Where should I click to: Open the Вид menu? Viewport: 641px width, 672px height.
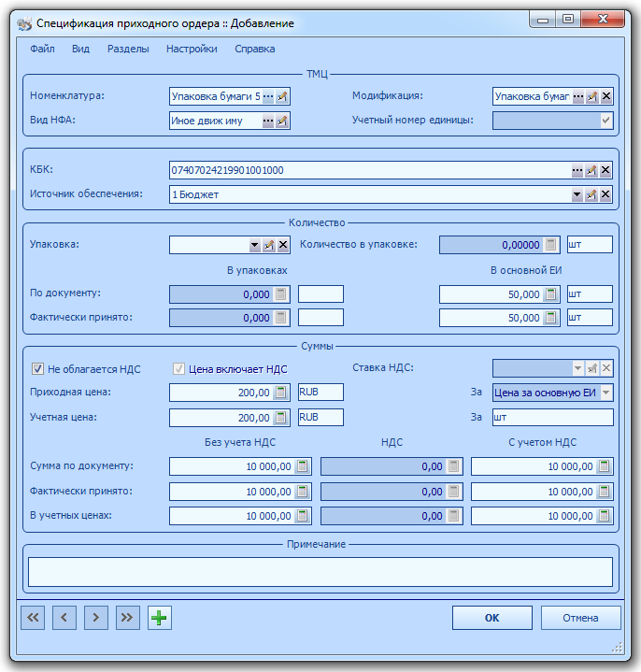click(80, 49)
